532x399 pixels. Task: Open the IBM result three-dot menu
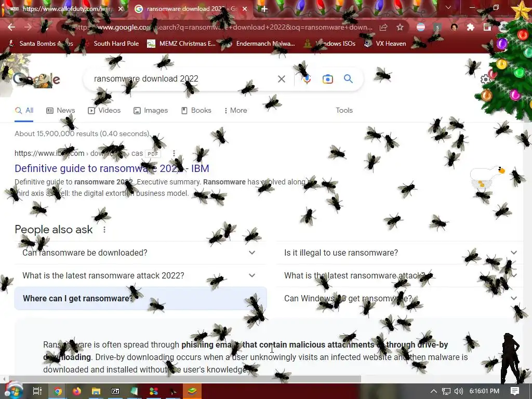(x=174, y=153)
